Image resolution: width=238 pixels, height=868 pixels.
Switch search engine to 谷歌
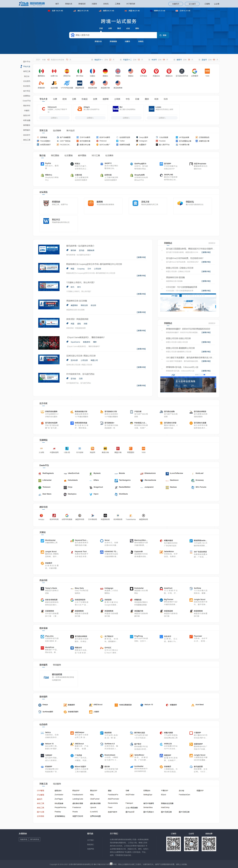tap(110, 28)
